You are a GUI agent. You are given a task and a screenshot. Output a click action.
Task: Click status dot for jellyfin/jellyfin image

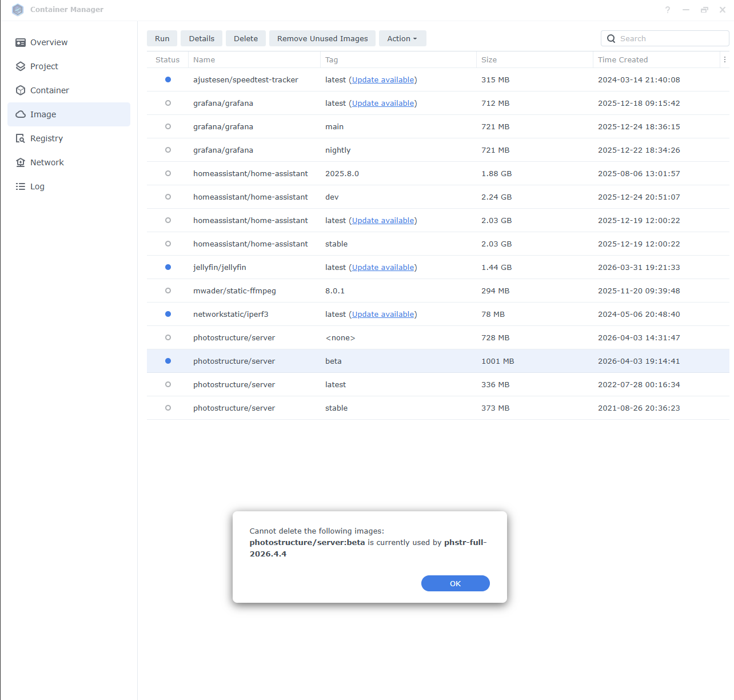(168, 267)
